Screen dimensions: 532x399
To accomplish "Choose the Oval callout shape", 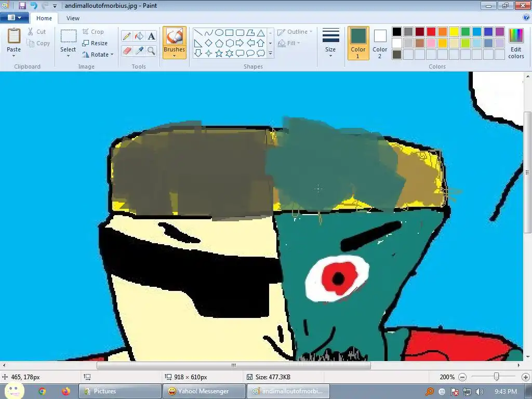I will pos(250,54).
